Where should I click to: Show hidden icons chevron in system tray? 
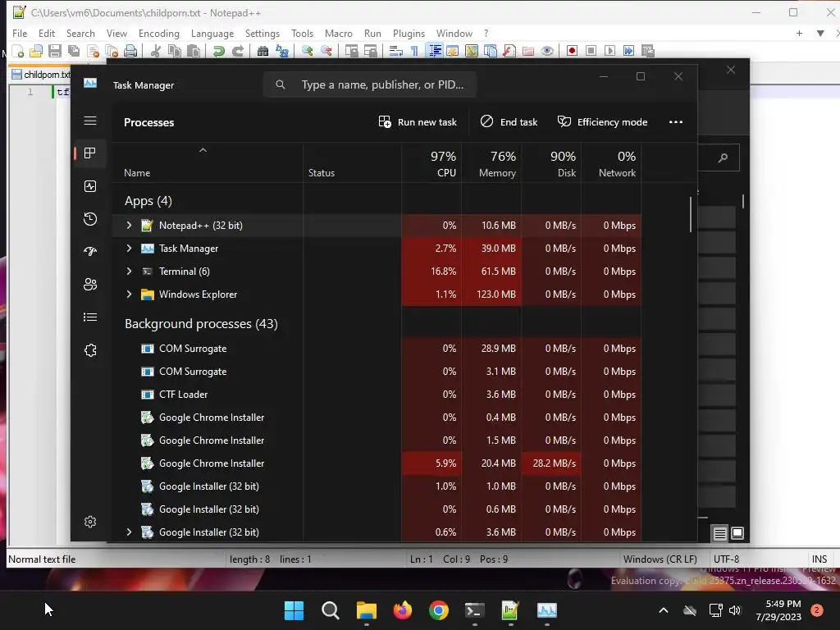[663, 610]
